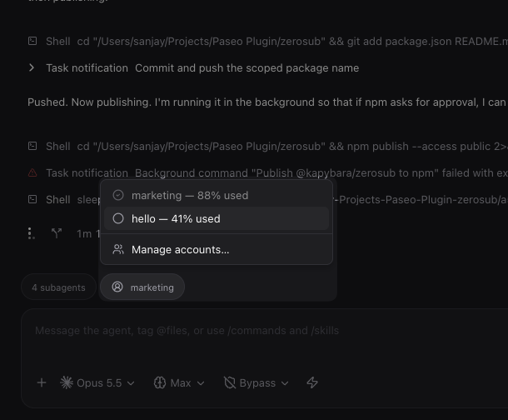Image resolution: width=508 pixels, height=420 pixels.
Task: Toggle the Bypass permissions shield icon
Action: [x=230, y=382]
